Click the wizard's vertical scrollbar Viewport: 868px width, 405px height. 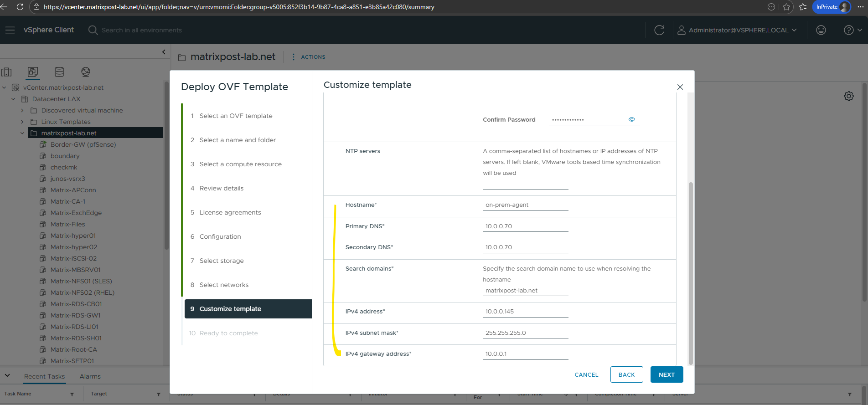click(691, 273)
